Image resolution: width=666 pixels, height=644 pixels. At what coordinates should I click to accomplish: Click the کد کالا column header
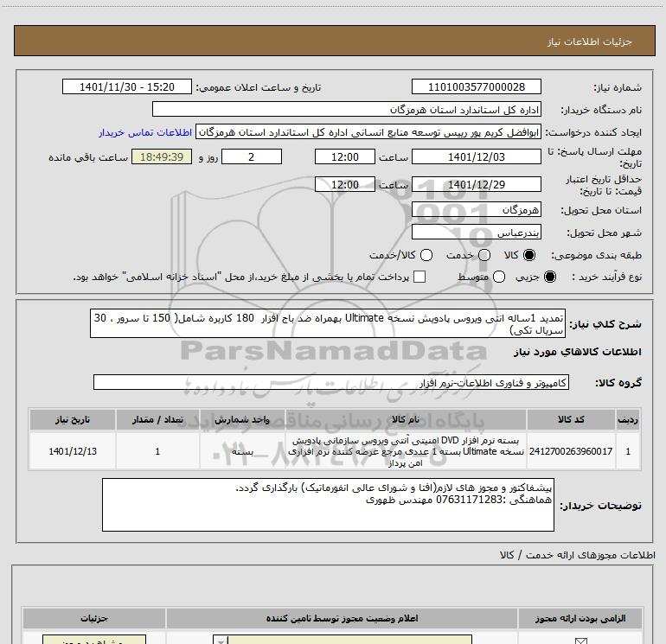coord(571,420)
